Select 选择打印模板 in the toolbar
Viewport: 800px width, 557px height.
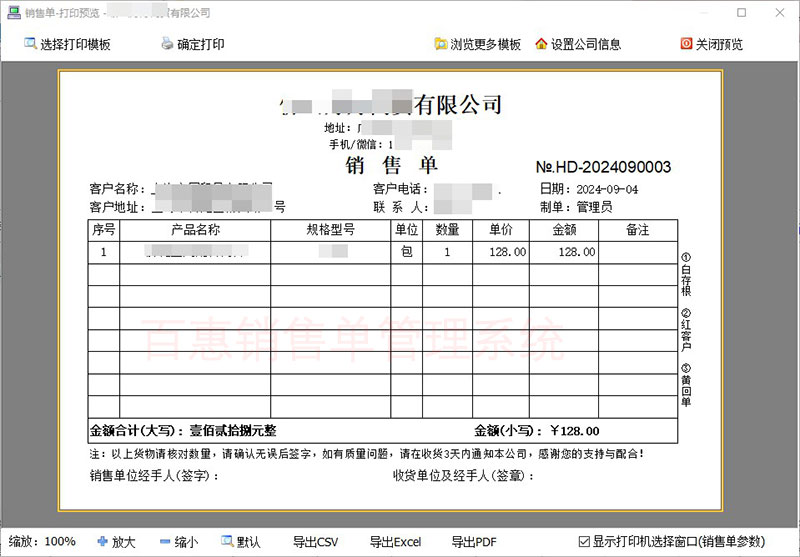pos(76,44)
